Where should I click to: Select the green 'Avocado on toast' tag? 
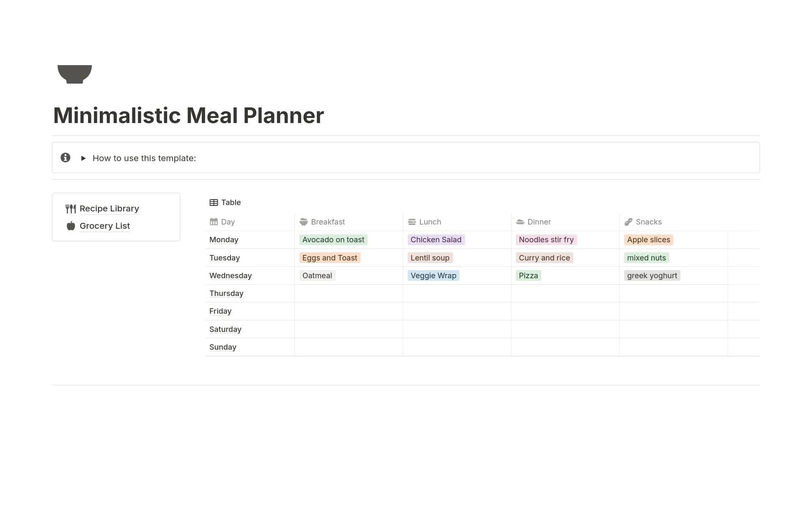[333, 240]
